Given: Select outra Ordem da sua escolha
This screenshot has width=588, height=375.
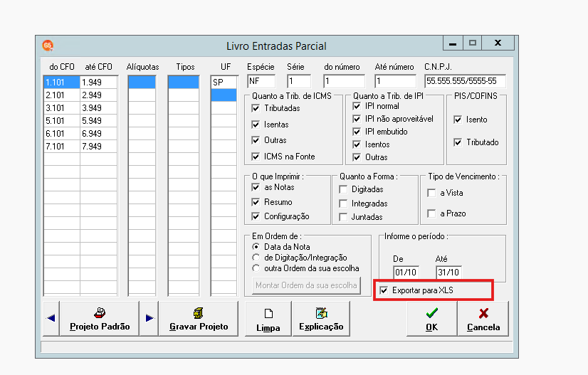Looking at the screenshot, I should point(256,268).
